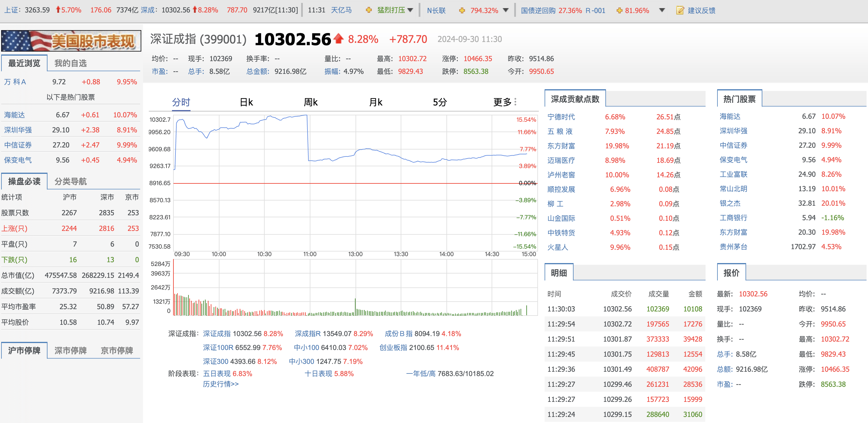Click the 2024-09-30 11:30 timestamp
Screen dimensions: 868x423
pos(469,39)
